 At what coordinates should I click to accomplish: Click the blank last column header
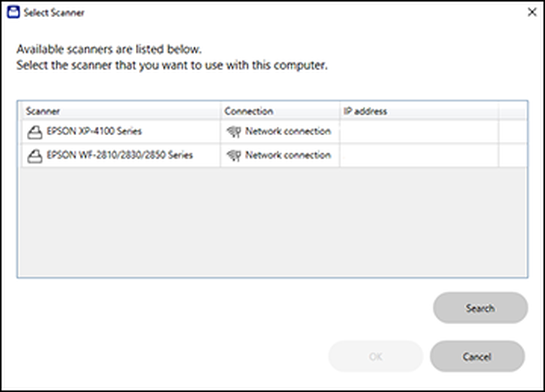tap(513, 111)
